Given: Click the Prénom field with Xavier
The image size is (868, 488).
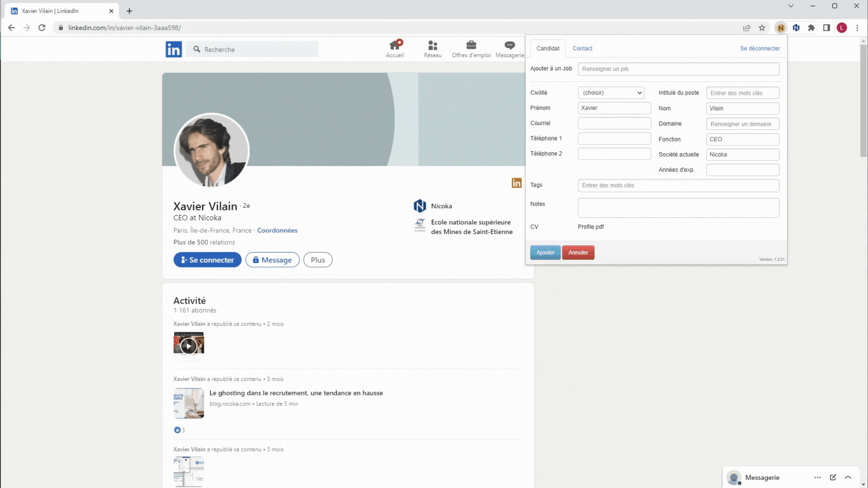Looking at the screenshot, I should coord(614,108).
